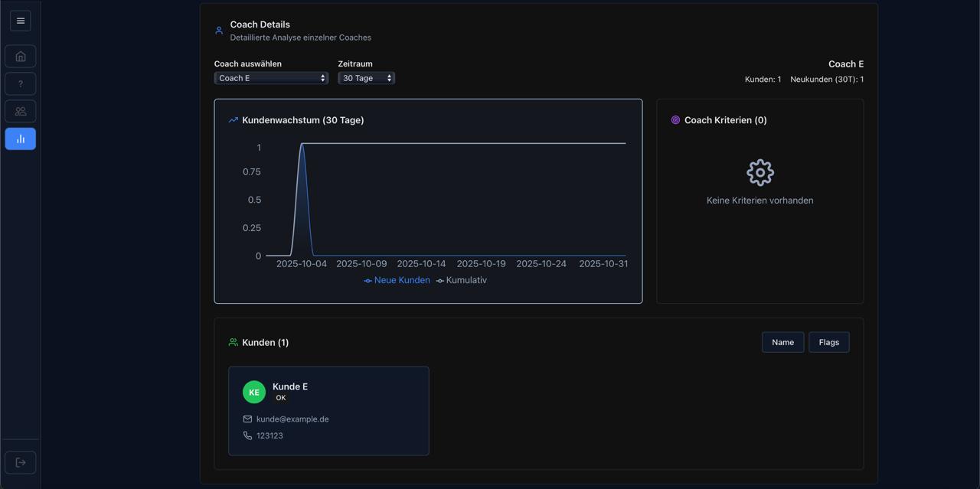This screenshot has height=489, width=980.
Task: Click the Kunden: 1 stat text
Action: tap(763, 80)
